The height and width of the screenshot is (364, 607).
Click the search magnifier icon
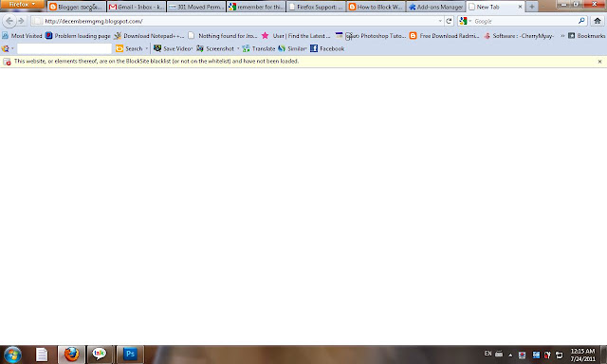tap(581, 21)
